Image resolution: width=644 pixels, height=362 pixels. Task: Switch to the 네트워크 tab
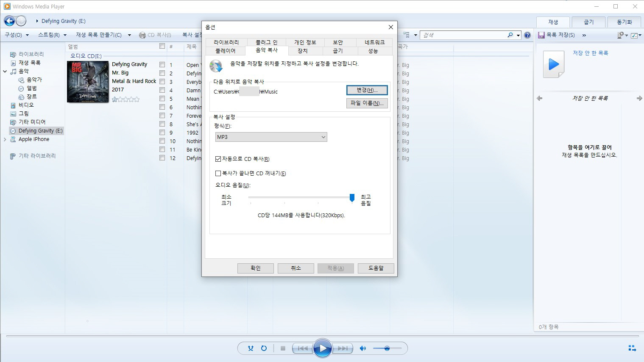tap(375, 42)
